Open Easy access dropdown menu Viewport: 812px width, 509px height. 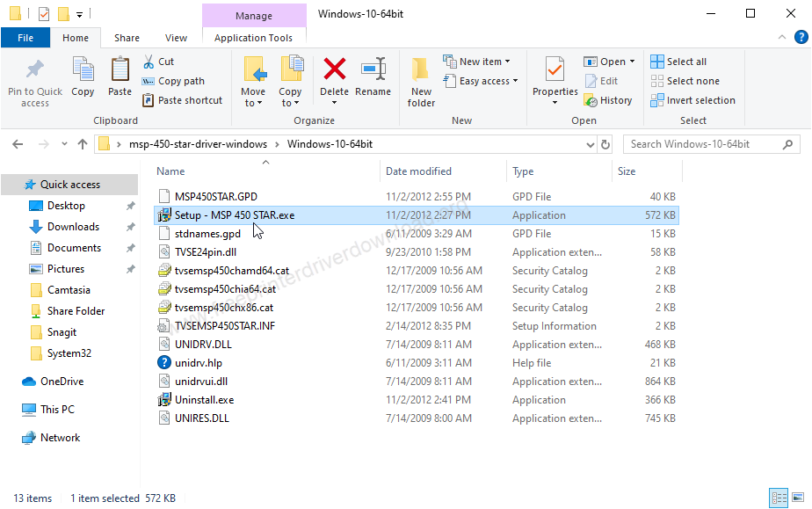click(481, 81)
